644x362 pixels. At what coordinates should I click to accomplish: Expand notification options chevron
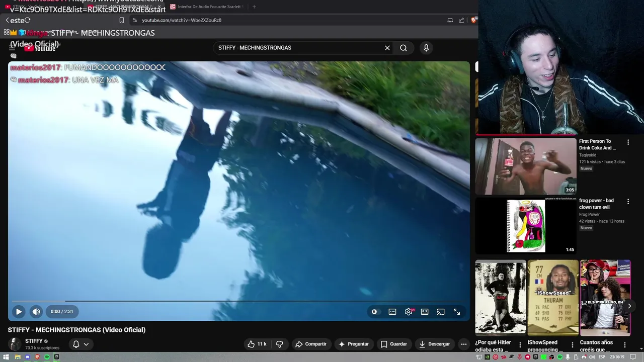86,344
